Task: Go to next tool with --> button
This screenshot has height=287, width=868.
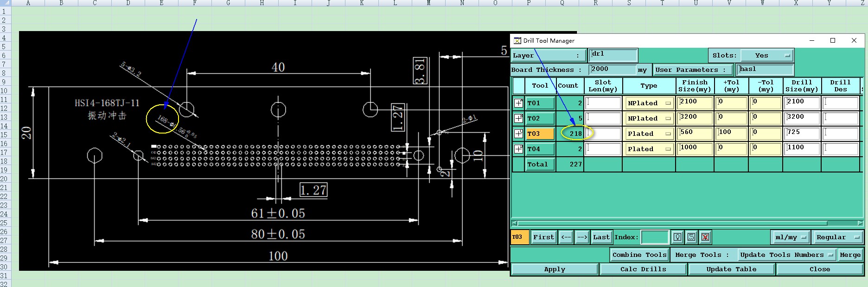Action: point(582,237)
